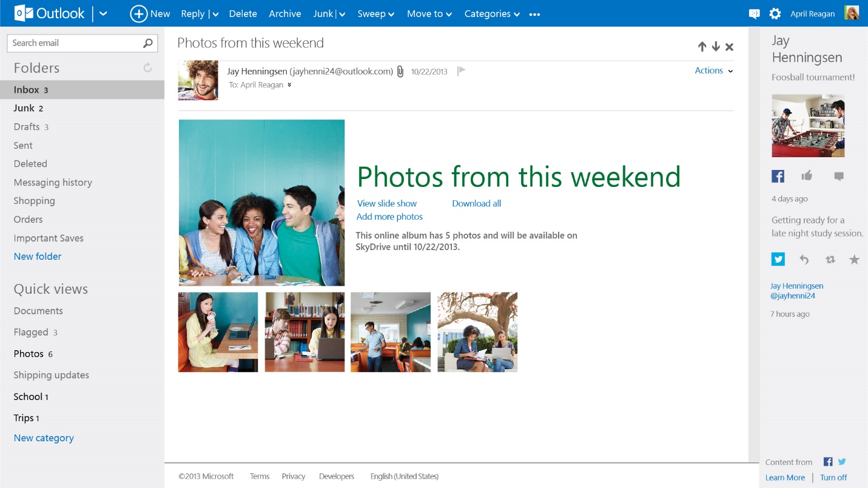Flag this message using the flag icon
The height and width of the screenshot is (488, 868).
tap(461, 71)
